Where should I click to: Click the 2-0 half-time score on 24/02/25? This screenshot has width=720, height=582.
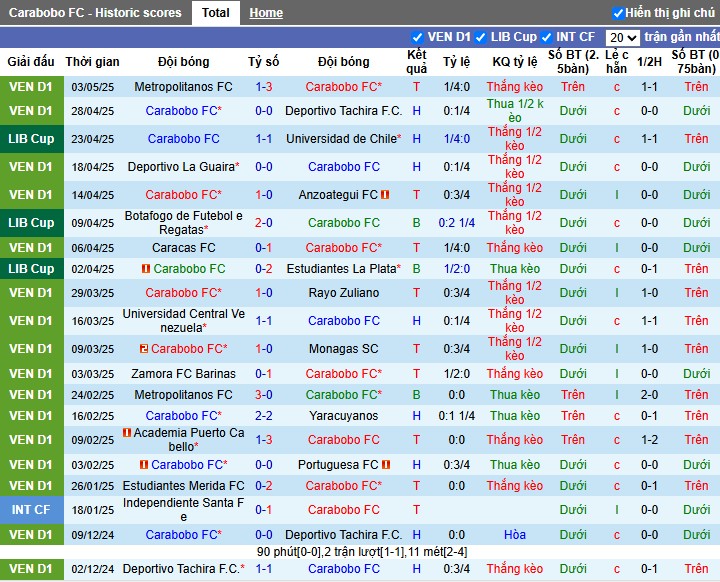click(649, 395)
